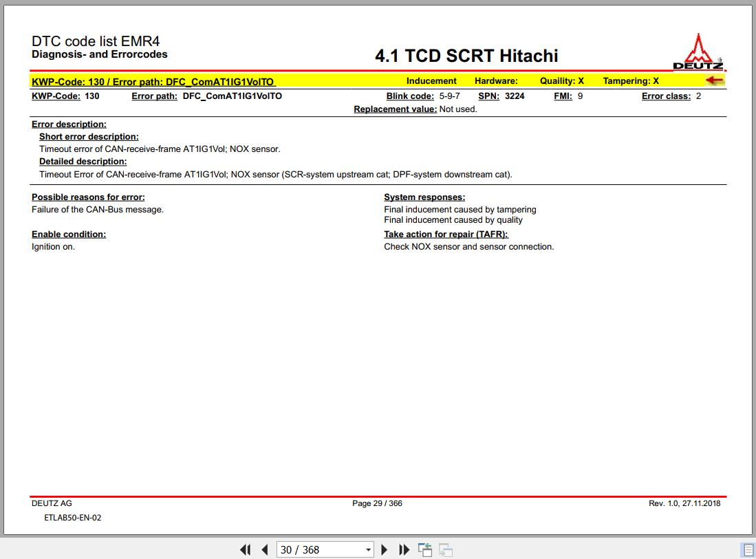This screenshot has width=756, height=559.
Task: Click 'Tampering: X' in yellow bar
Action: (x=631, y=81)
